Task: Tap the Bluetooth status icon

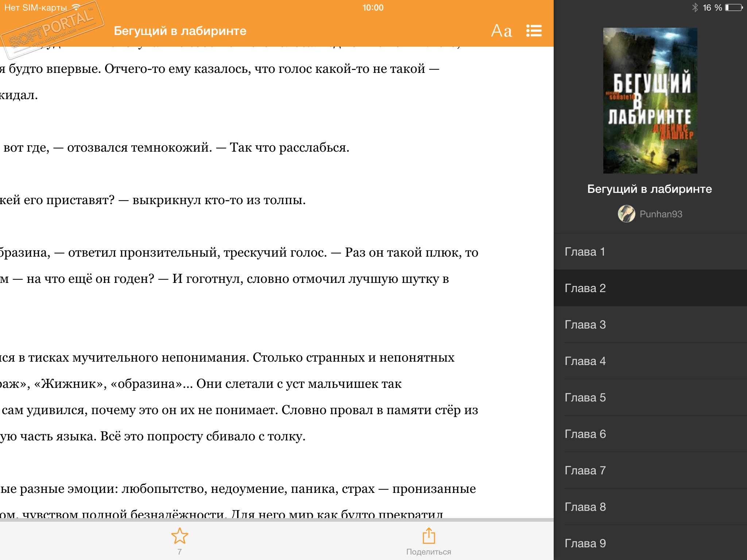Action: tap(695, 8)
